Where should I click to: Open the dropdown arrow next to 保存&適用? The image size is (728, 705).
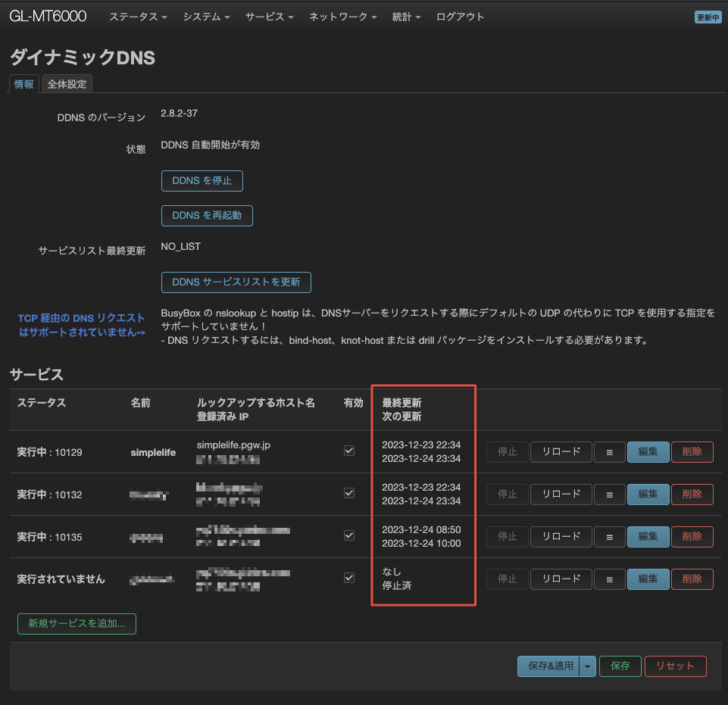[588, 666]
